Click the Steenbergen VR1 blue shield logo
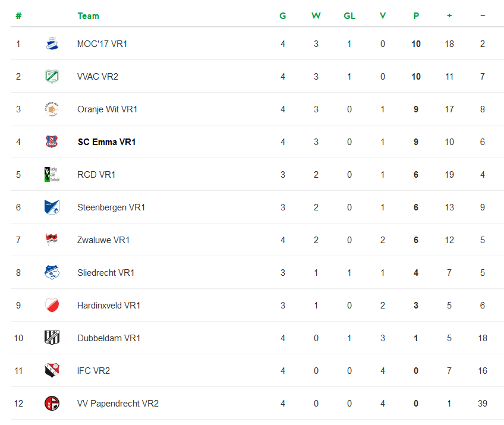 (x=52, y=207)
